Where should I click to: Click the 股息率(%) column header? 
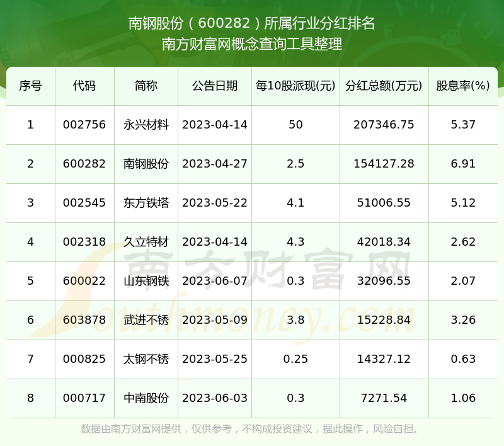[463, 86]
